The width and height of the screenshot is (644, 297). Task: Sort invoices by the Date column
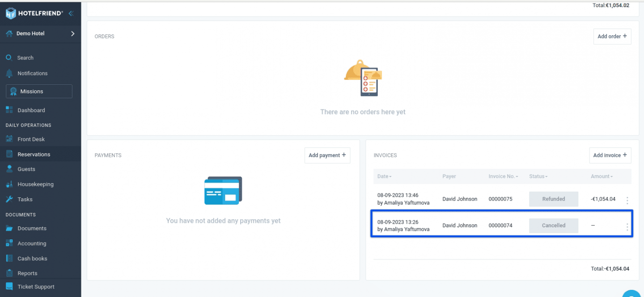[384, 176]
